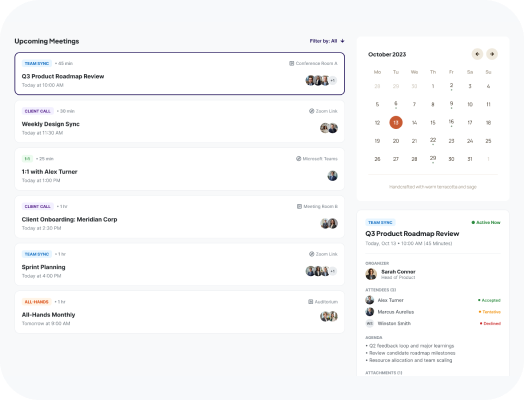
Task: Click the +1 attendee badge on Q3 Roadmap card
Action: click(x=333, y=81)
